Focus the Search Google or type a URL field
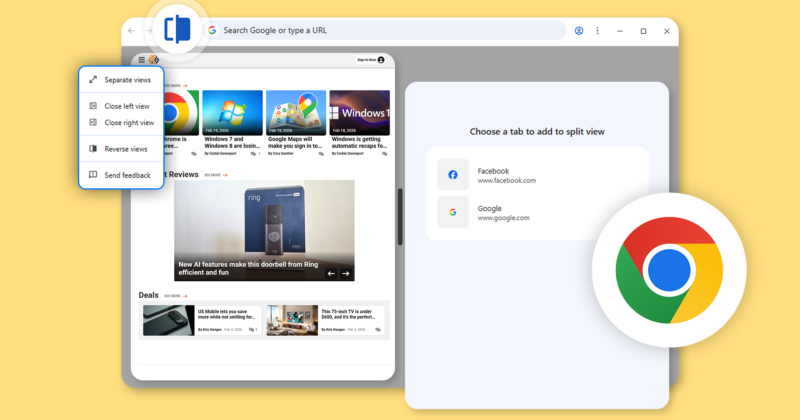Image resolution: width=800 pixels, height=420 pixels. click(385, 30)
